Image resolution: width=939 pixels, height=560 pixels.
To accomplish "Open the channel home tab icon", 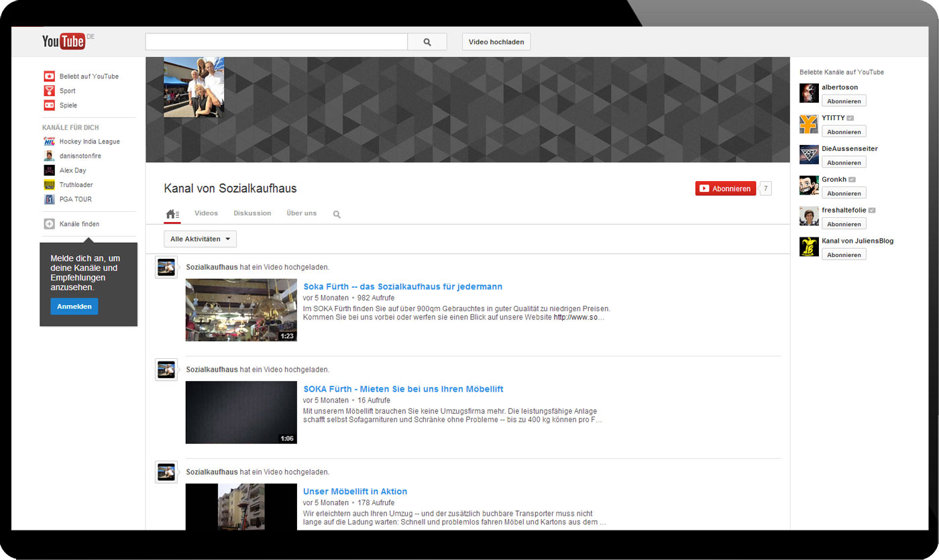I will [x=172, y=214].
